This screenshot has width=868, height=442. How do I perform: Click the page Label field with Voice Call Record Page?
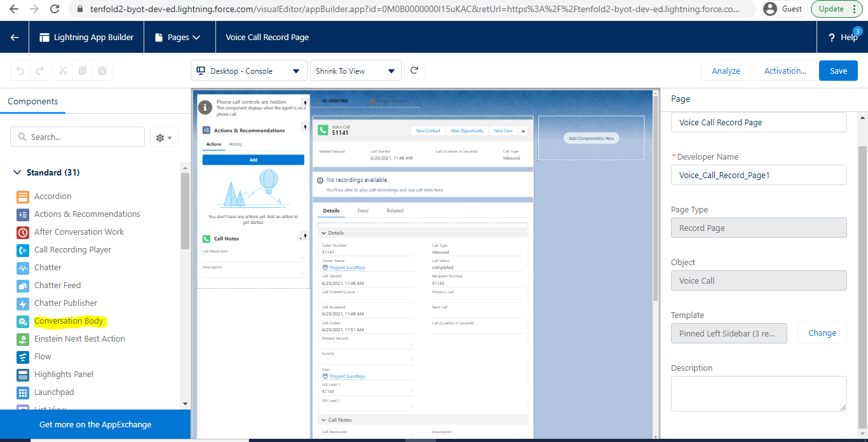coord(759,122)
